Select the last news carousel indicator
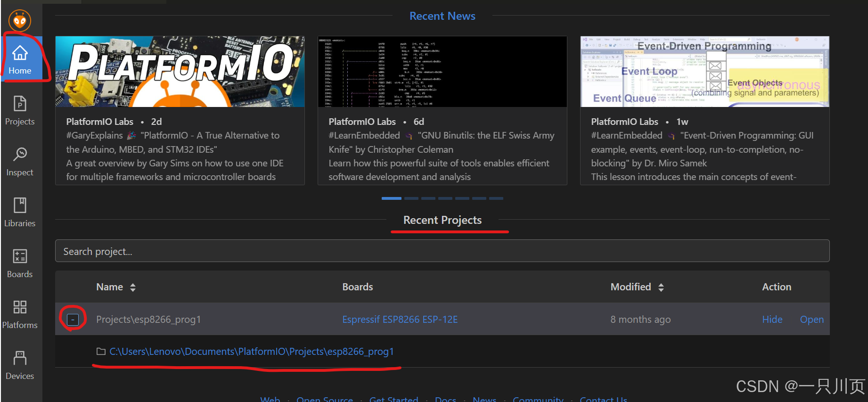 coord(496,198)
